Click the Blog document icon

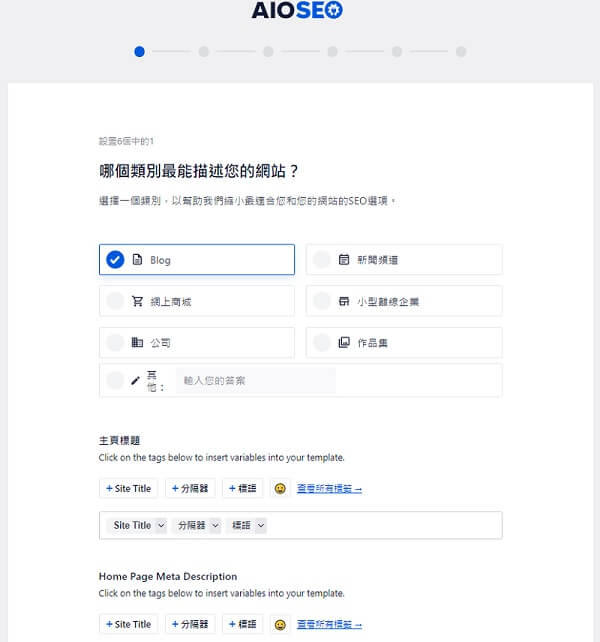click(137, 260)
